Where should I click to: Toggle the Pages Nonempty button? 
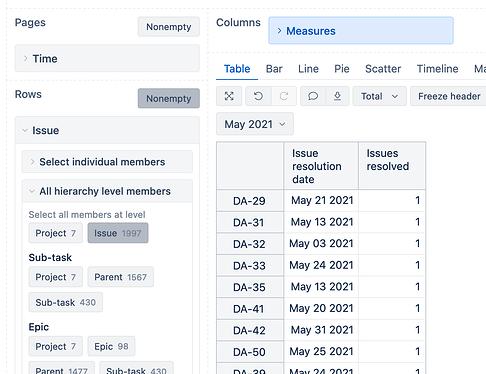point(169,27)
